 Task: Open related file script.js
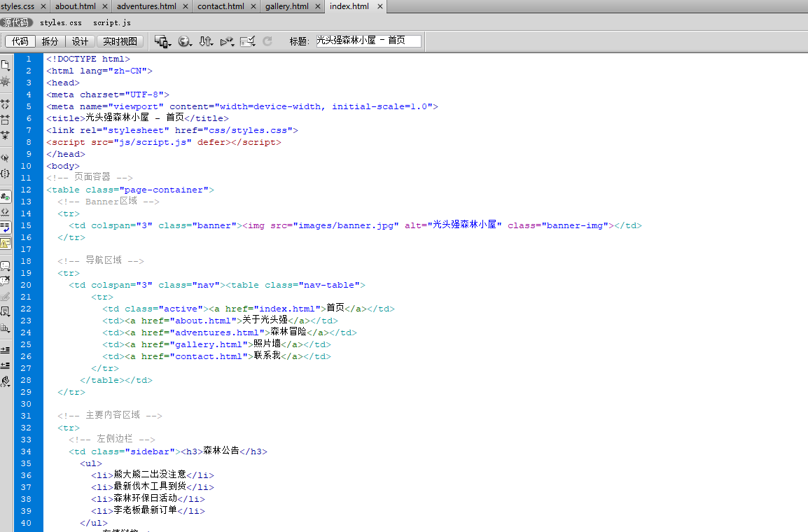pos(112,22)
